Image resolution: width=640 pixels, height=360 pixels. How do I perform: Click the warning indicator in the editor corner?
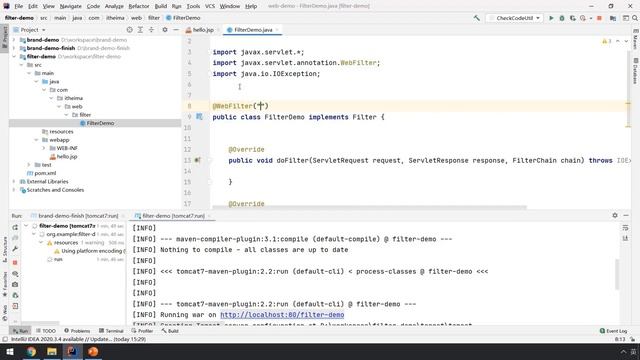coord(606,41)
